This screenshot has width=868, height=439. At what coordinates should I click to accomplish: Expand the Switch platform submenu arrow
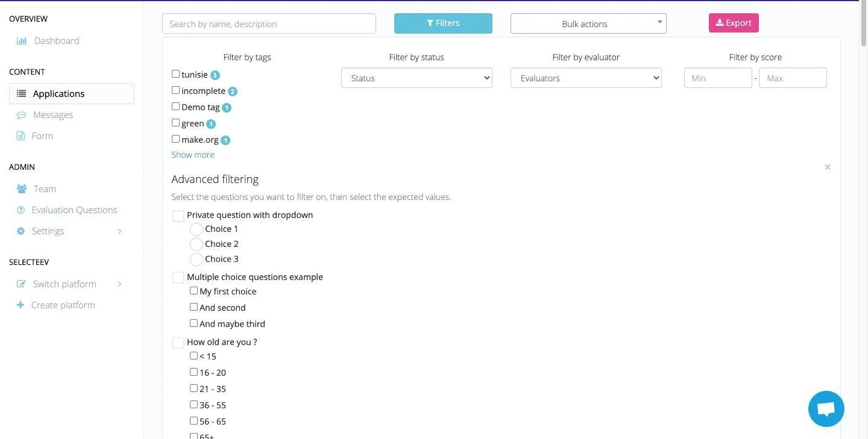[x=120, y=284]
